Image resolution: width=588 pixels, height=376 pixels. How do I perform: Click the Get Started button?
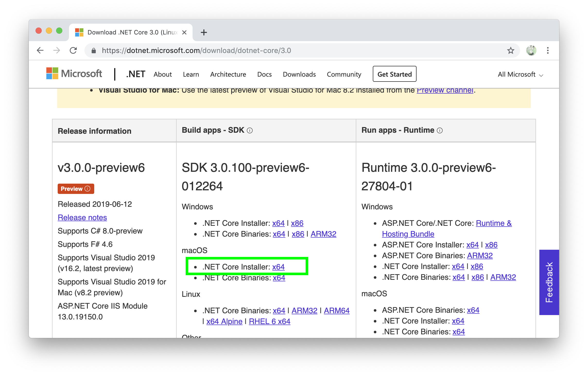[x=394, y=74]
